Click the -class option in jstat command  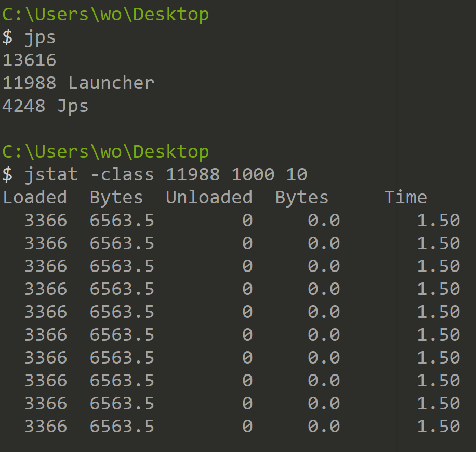pos(122,175)
